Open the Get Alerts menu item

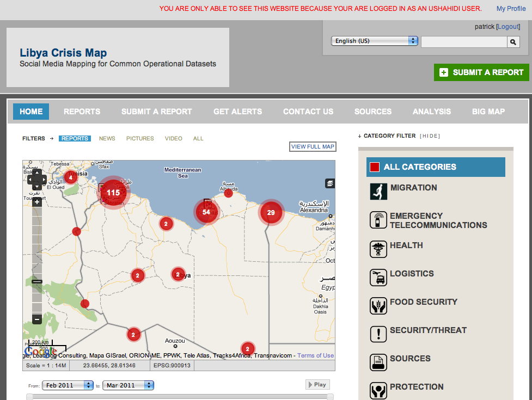click(237, 112)
